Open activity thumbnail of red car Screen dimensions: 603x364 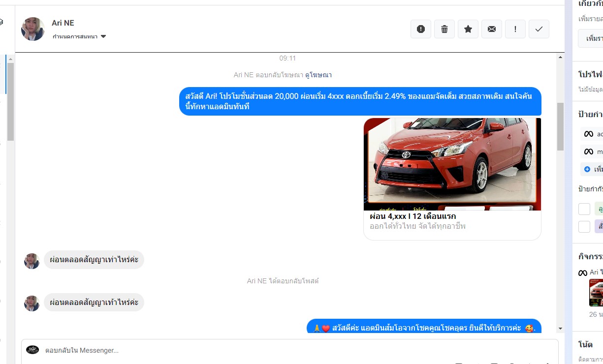(x=596, y=293)
